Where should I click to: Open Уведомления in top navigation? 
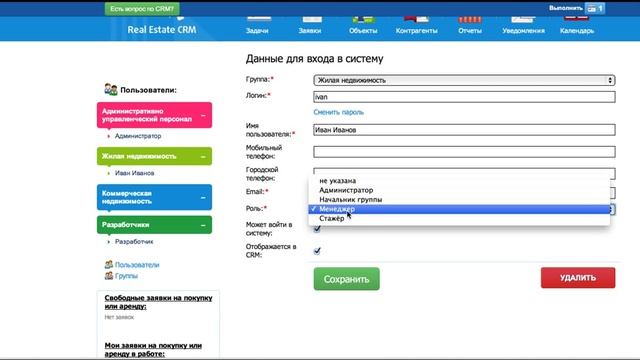[523, 25]
